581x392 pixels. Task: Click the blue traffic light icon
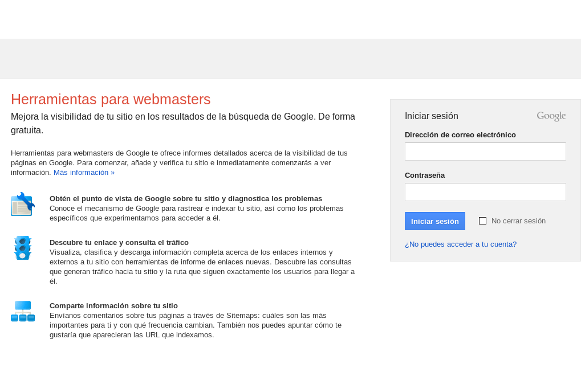pos(22,248)
